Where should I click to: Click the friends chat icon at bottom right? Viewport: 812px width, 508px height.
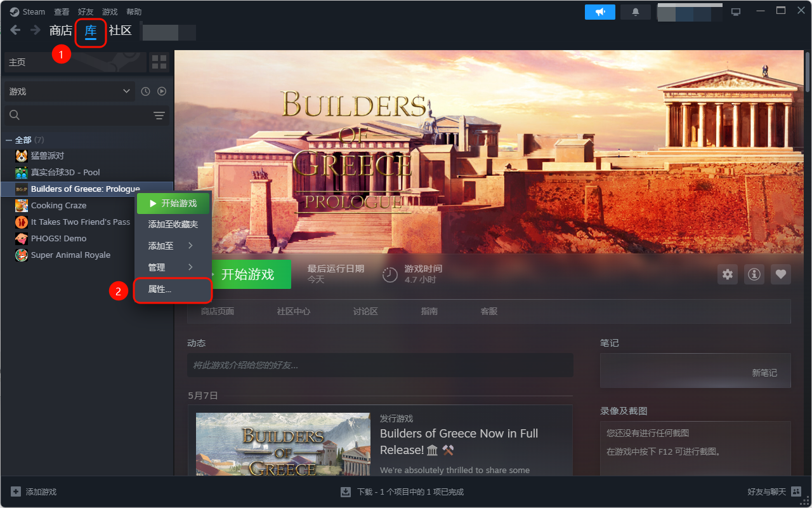[796, 491]
